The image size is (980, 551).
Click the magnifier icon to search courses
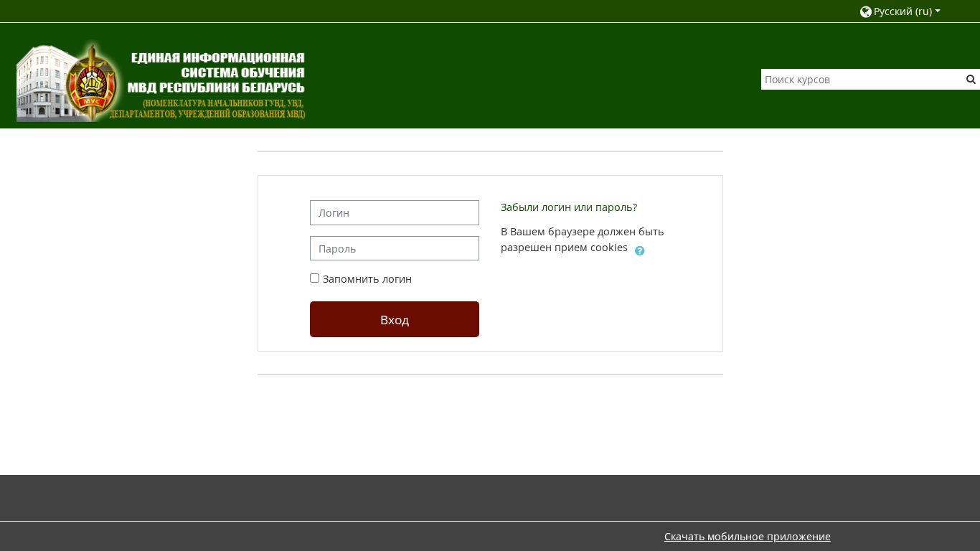click(971, 79)
